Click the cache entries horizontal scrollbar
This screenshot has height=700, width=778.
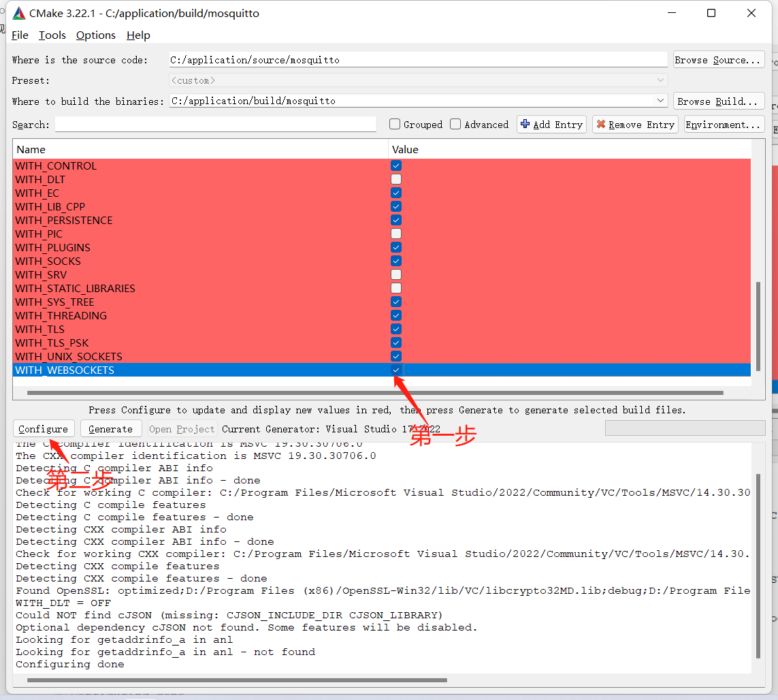point(375,393)
